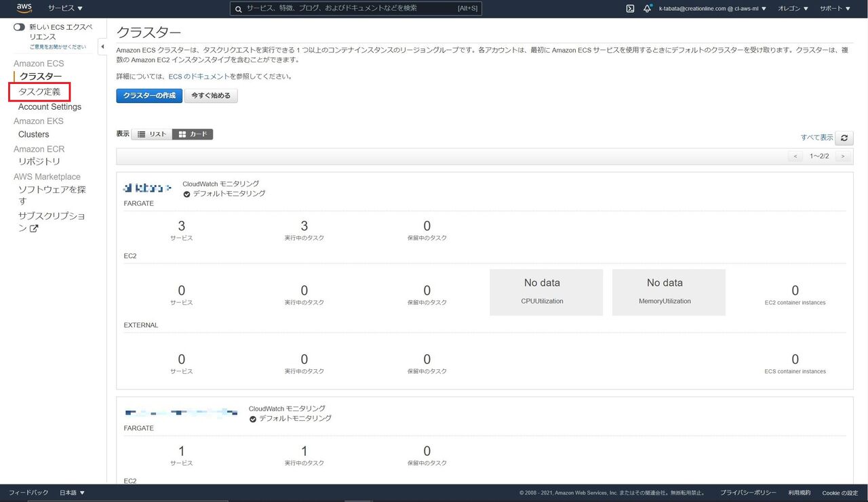Open the ECS のドキュメント link
Screen dimensions: 868x502
coord(199,77)
